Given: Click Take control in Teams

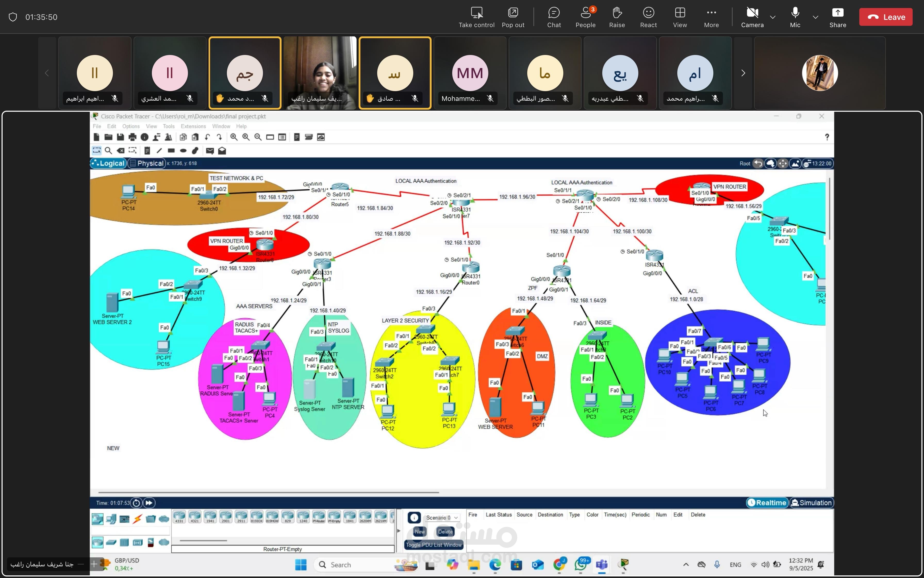Looking at the screenshot, I should pyautogui.click(x=476, y=17).
